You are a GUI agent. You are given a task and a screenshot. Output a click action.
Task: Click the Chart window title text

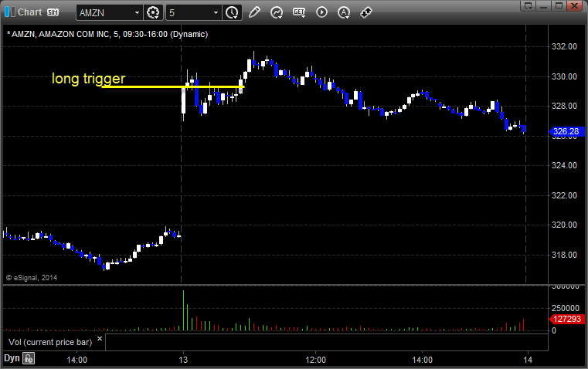[30, 12]
